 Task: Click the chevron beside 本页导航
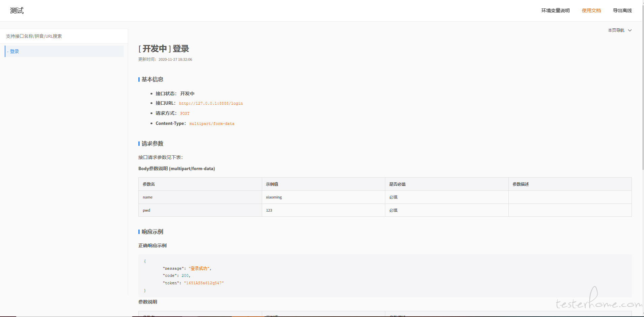(629, 30)
